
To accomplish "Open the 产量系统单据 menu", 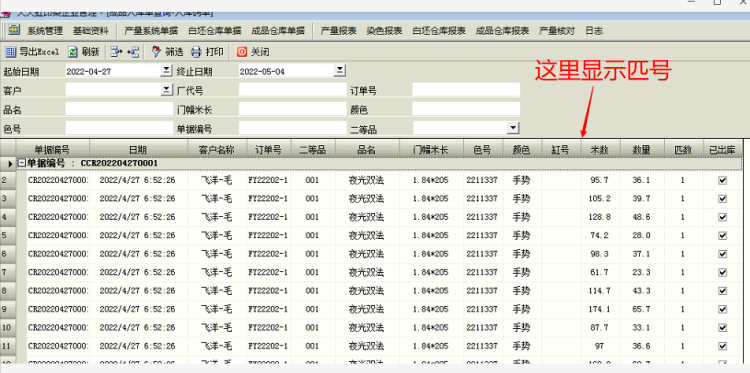I will click(151, 31).
